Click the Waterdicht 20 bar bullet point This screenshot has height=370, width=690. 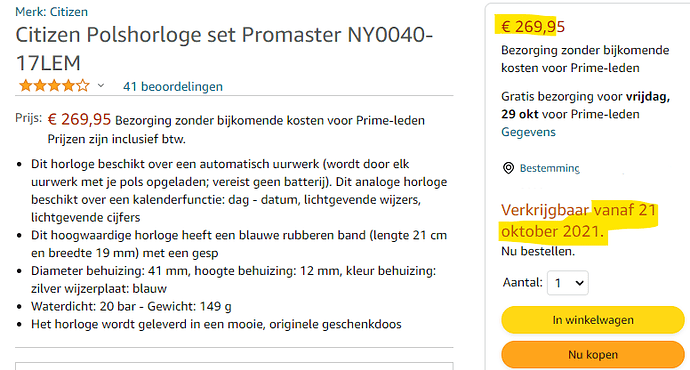point(131,306)
